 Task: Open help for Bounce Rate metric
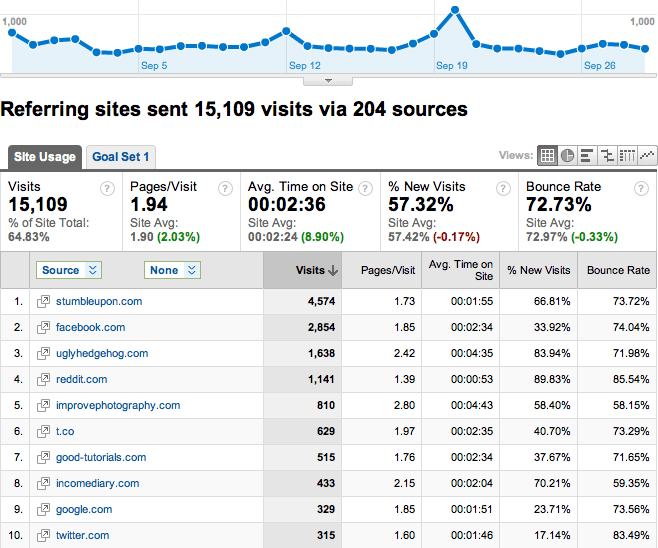click(639, 188)
